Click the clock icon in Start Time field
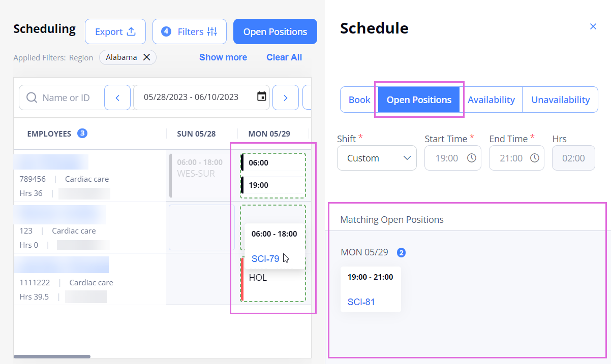 point(472,158)
